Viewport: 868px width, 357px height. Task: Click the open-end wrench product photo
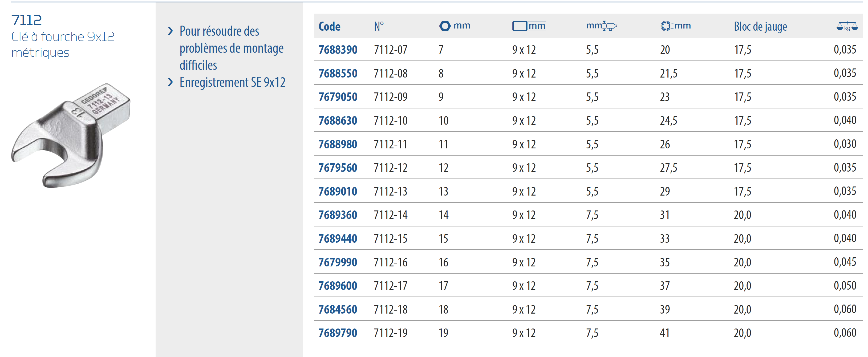[71, 136]
